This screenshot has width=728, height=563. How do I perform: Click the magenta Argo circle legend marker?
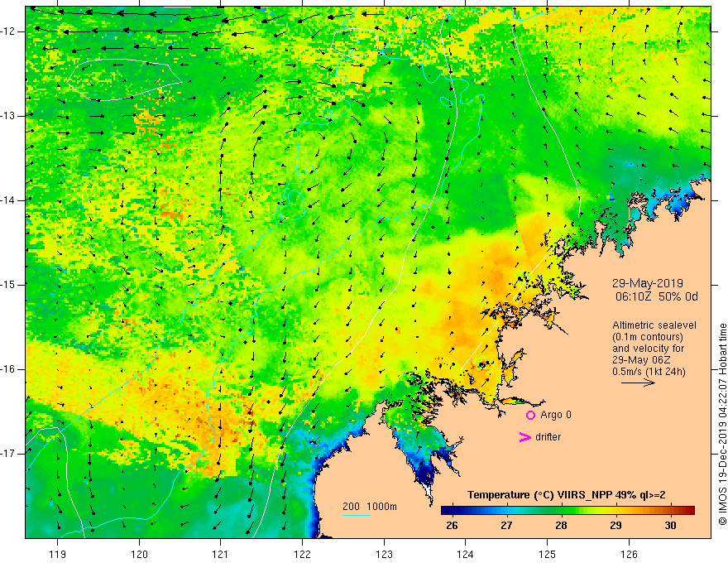tap(530, 415)
